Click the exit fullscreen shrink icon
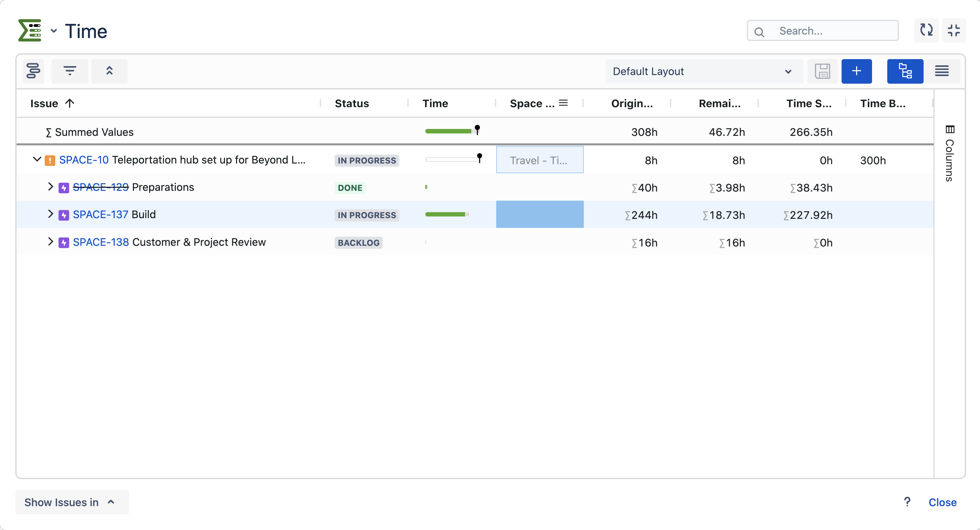Screen dimensions: 980x530 [x=954, y=30]
